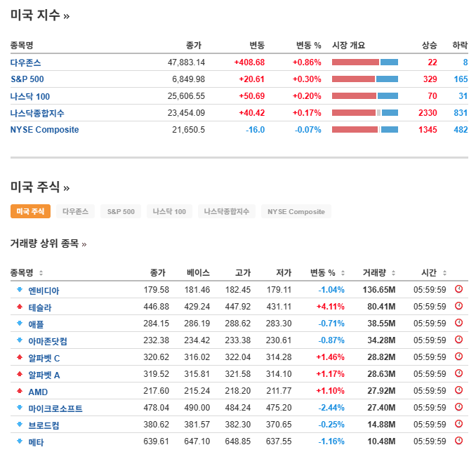Screen dimensions: 476x452
Task: Click the down arrow icon beside 애플
Action: 20,324
